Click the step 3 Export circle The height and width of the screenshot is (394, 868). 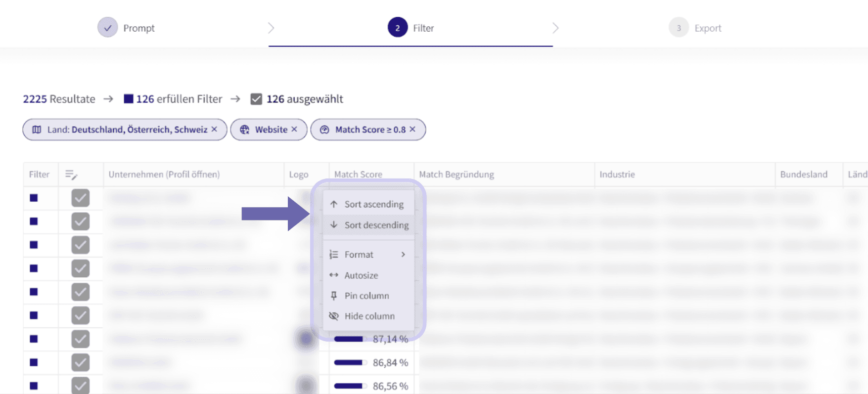click(x=679, y=28)
